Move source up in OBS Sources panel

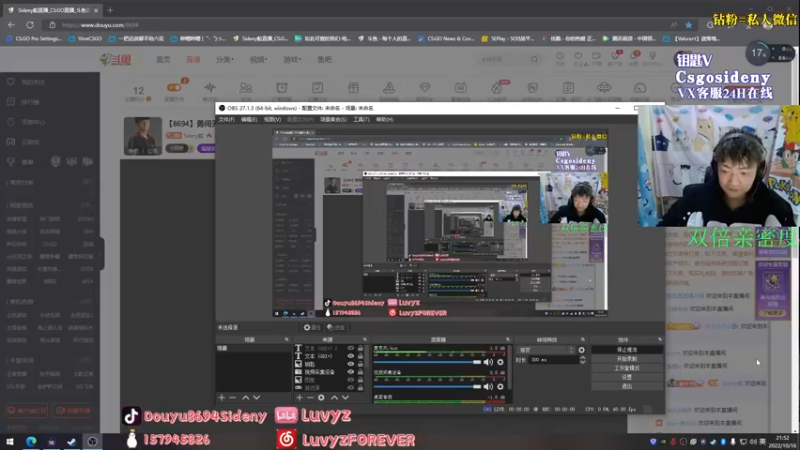tap(334, 397)
